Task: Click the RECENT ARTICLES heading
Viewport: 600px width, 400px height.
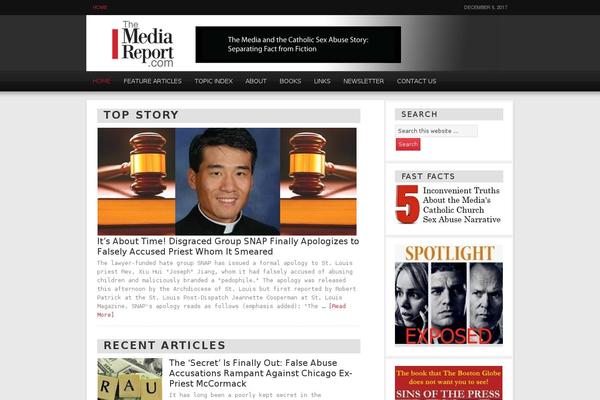Action: (x=164, y=345)
